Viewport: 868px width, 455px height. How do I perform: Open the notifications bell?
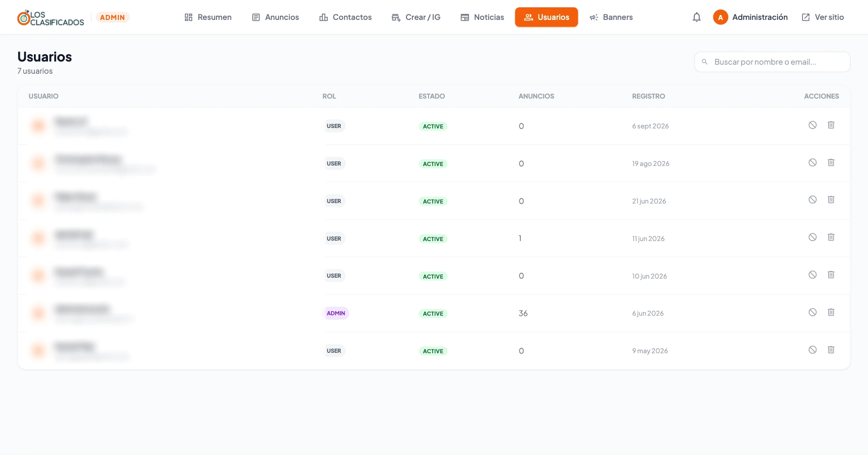[697, 17]
